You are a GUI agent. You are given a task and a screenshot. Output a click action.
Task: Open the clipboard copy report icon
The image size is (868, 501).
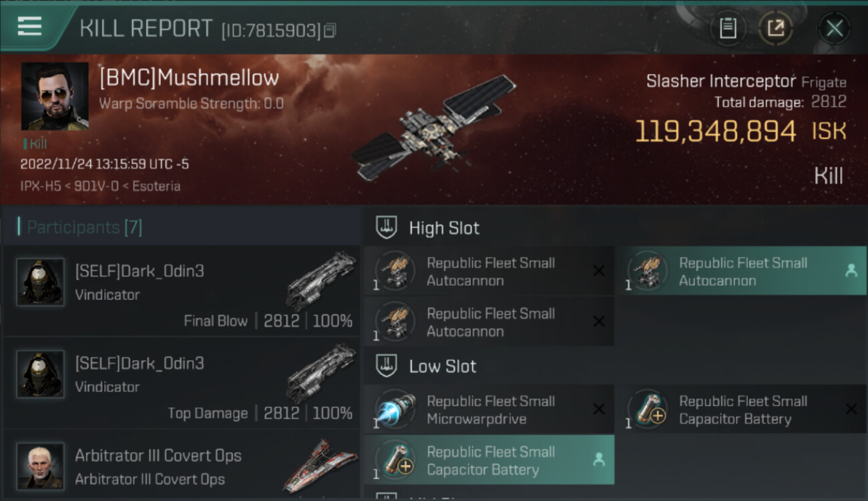(x=728, y=28)
